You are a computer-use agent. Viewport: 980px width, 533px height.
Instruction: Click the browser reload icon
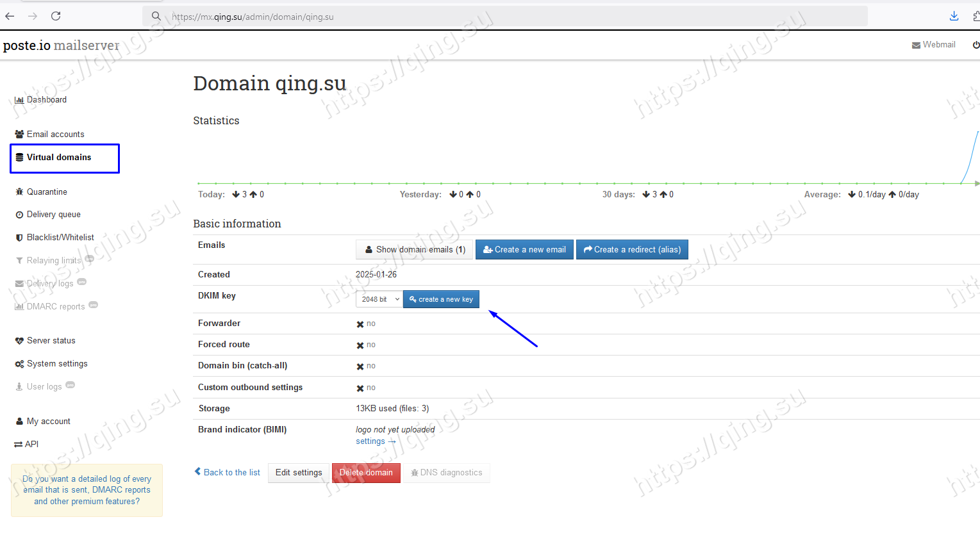pos(56,16)
